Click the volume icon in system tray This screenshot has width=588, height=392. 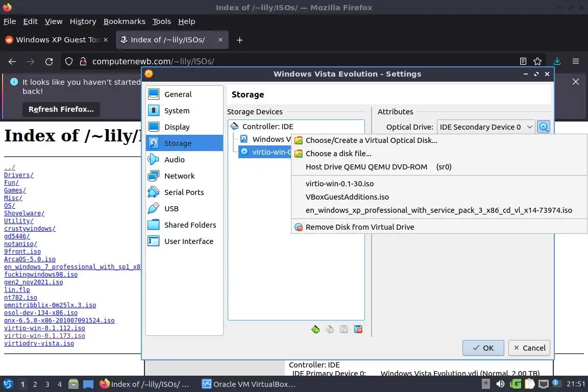click(500, 384)
